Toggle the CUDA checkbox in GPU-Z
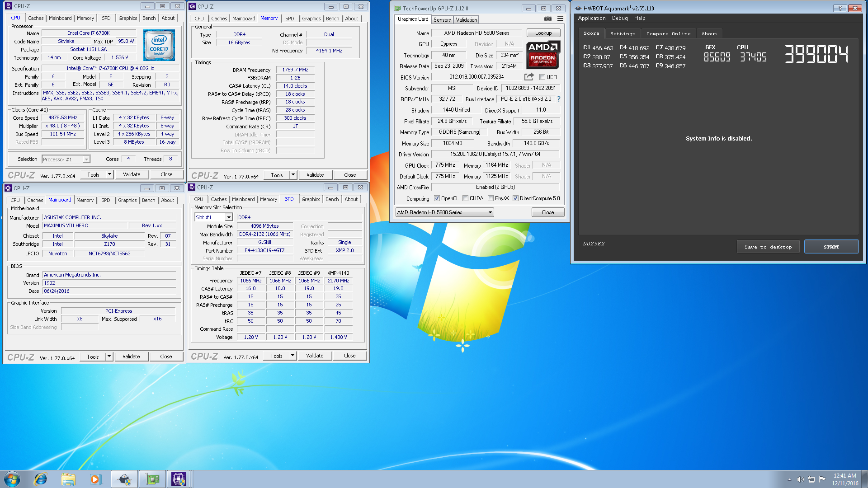 pyautogui.click(x=465, y=198)
